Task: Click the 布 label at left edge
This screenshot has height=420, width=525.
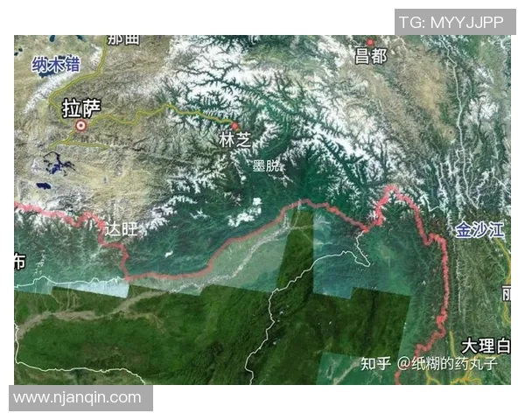Action: [20, 262]
